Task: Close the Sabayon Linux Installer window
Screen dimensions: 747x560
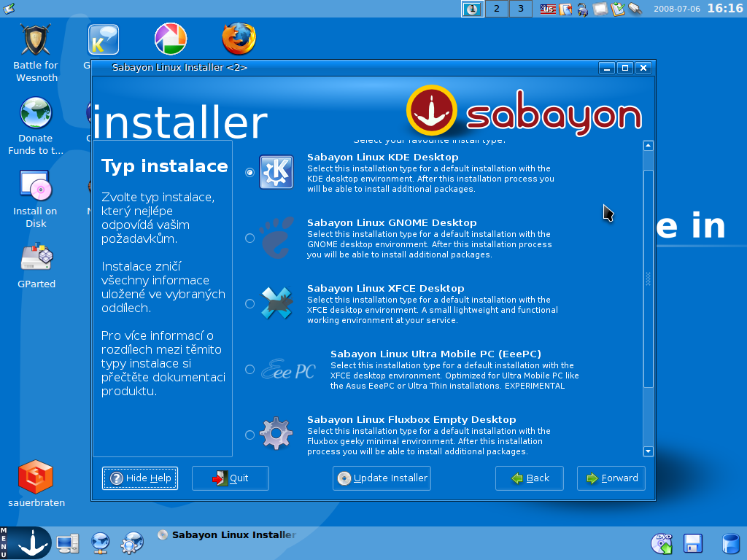Action: click(x=643, y=68)
